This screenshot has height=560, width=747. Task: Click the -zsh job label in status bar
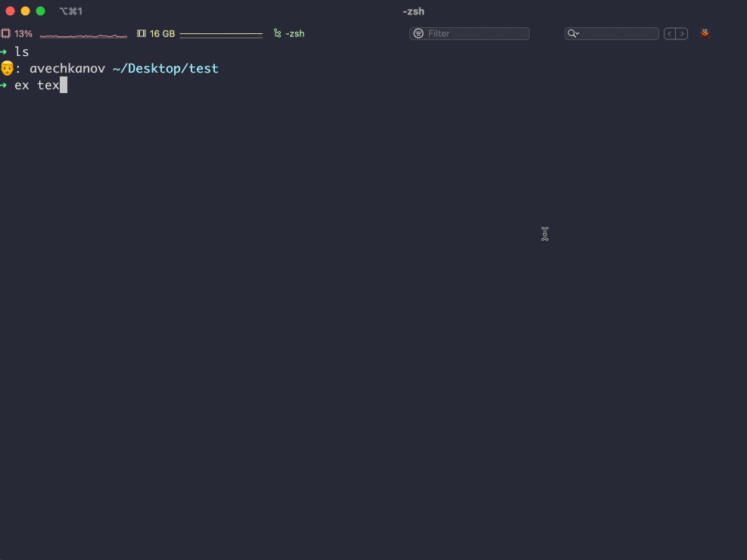295,33
